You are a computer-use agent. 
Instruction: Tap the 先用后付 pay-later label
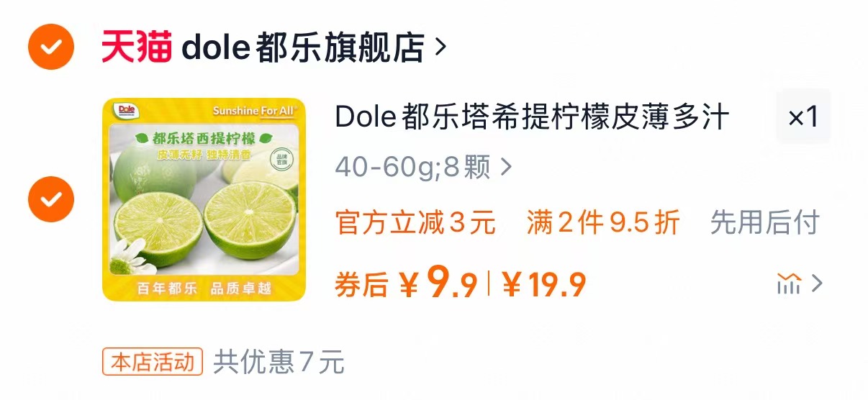tap(764, 223)
